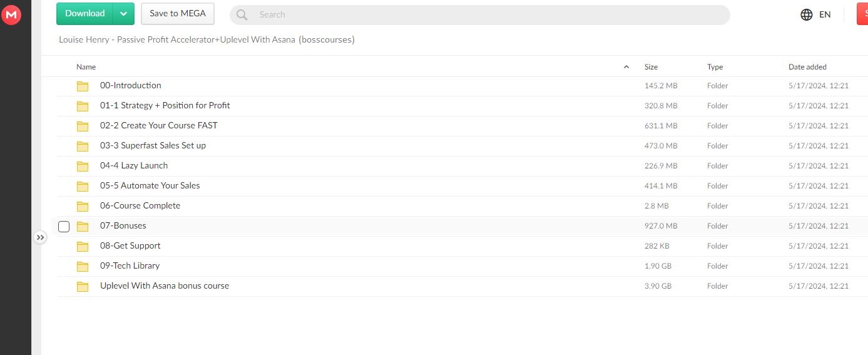Sort by Date added column header
868x355 pixels.
[x=807, y=67]
